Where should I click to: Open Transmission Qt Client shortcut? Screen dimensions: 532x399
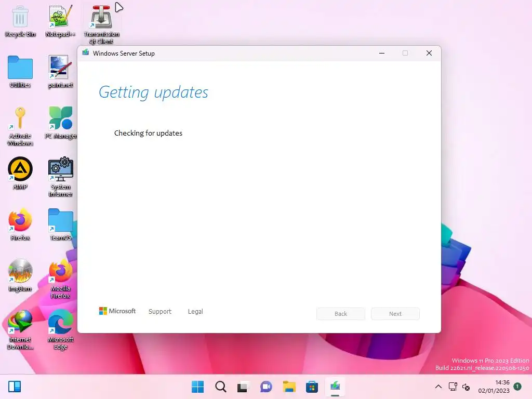pyautogui.click(x=101, y=24)
